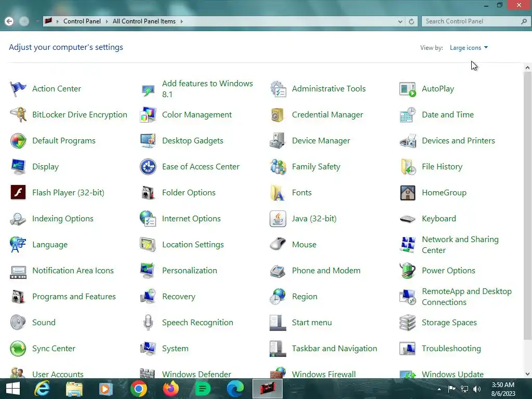Screen dimensions: 532x399
Task: Click the search magnifier icon
Action: pyautogui.click(x=524, y=21)
